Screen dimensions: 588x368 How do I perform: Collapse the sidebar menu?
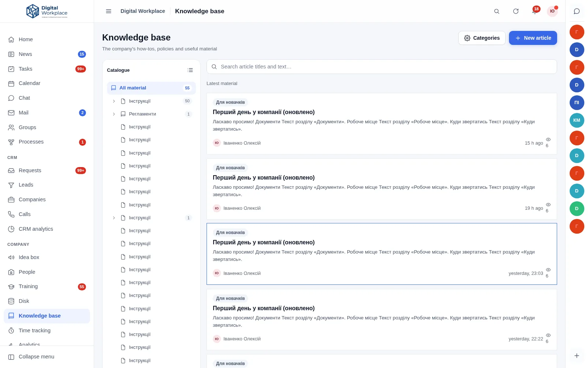pos(47,357)
